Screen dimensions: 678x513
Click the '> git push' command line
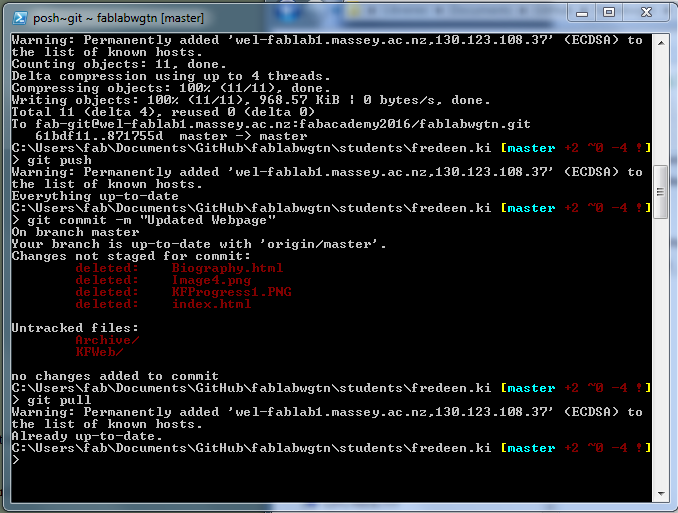tap(51, 160)
